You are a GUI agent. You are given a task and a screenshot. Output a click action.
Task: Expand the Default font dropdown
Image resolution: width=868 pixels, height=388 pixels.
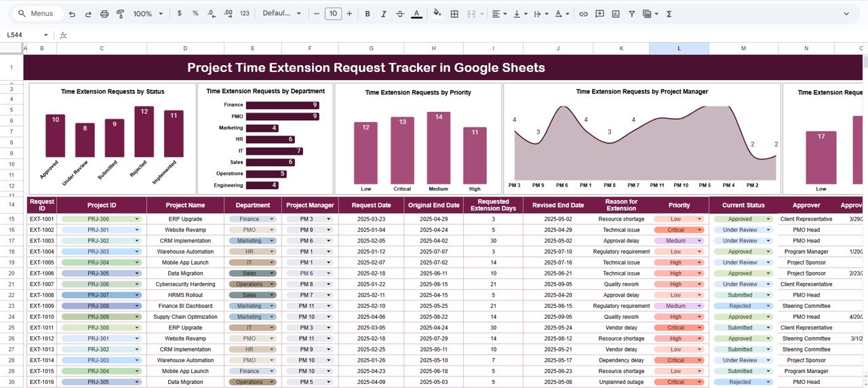[281, 14]
